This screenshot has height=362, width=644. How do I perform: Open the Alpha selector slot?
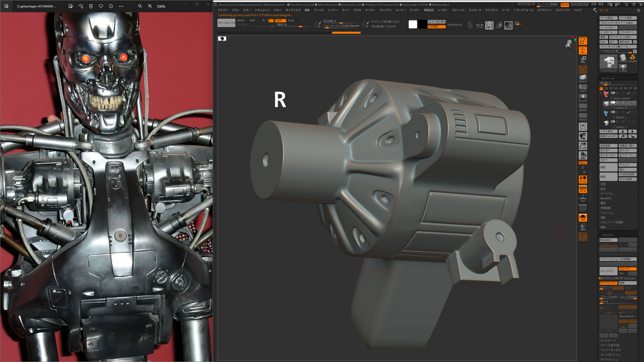point(583,108)
